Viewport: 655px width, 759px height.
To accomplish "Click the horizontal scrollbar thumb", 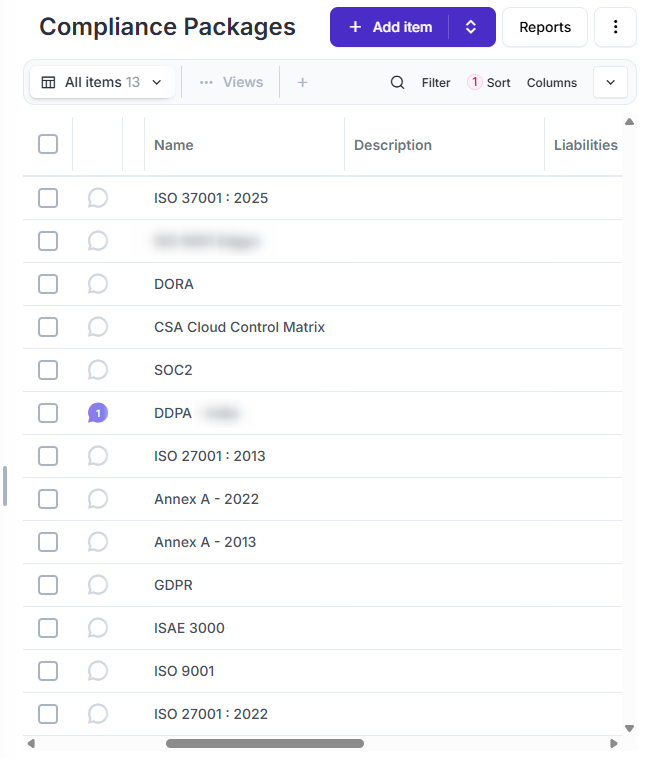I will (265, 743).
